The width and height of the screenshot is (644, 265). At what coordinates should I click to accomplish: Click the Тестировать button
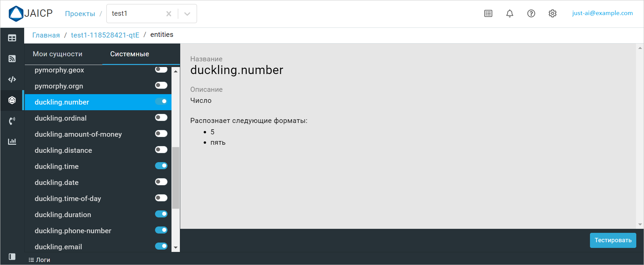pos(612,240)
